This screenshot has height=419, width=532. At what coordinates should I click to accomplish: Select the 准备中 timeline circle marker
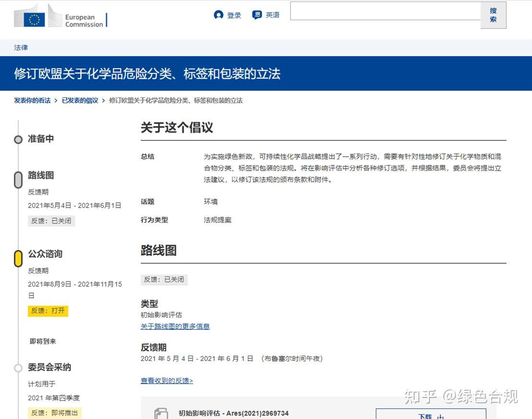(x=18, y=140)
